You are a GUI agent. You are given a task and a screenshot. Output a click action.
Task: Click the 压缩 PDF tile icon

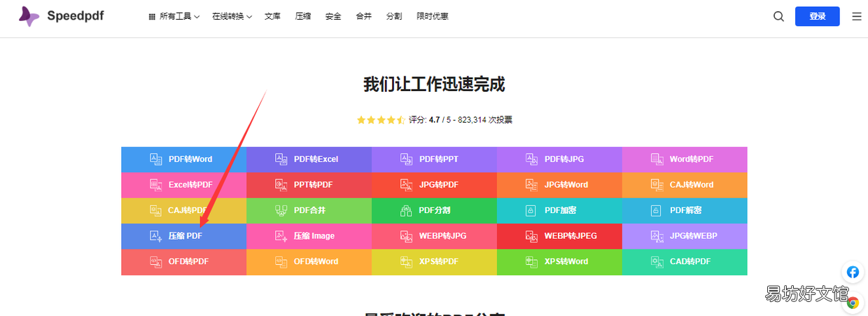(155, 236)
